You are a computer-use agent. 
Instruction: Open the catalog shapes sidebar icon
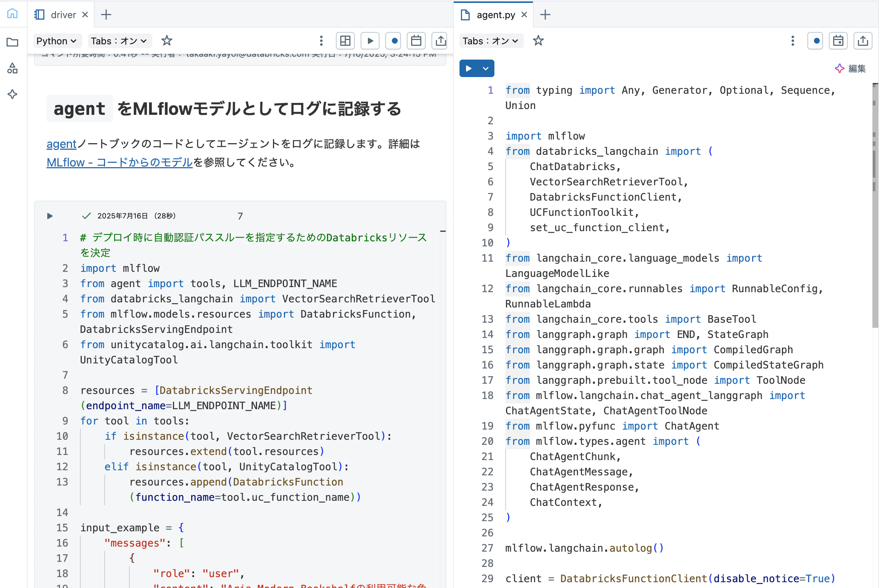pos(12,68)
